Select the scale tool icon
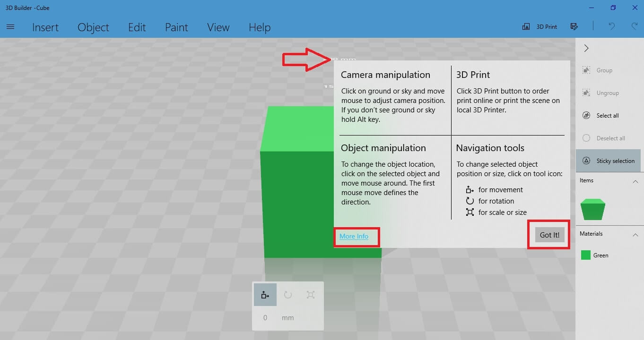The image size is (644, 340). click(310, 295)
